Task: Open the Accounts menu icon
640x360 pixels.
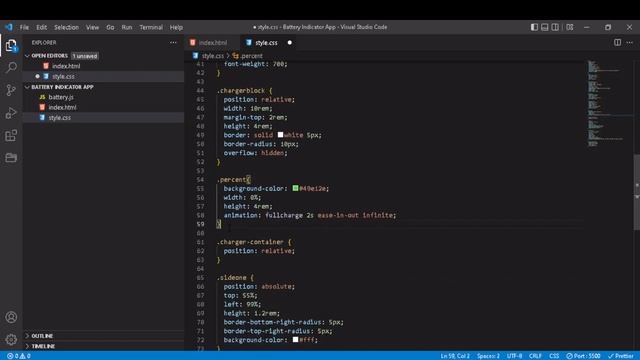Action: (x=11, y=317)
